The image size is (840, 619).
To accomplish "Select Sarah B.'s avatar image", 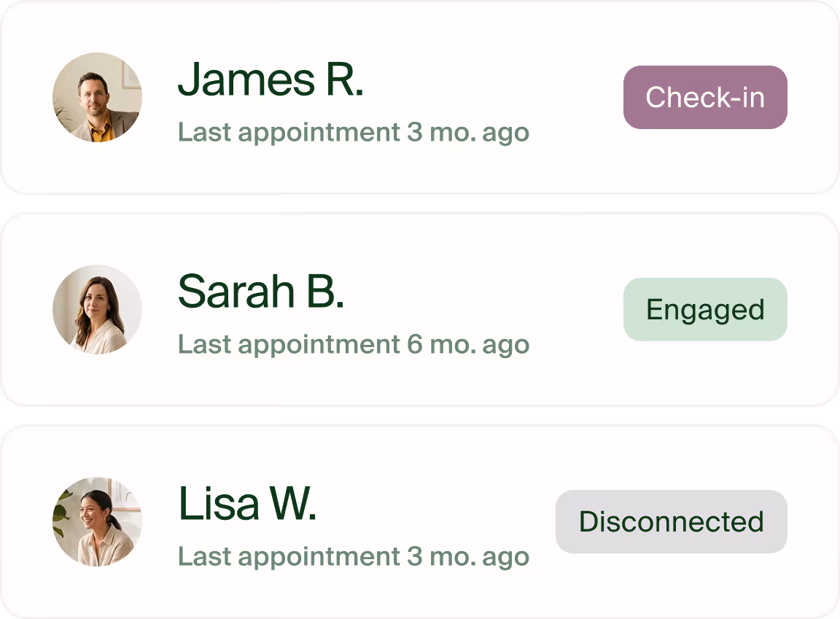I will [x=96, y=309].
